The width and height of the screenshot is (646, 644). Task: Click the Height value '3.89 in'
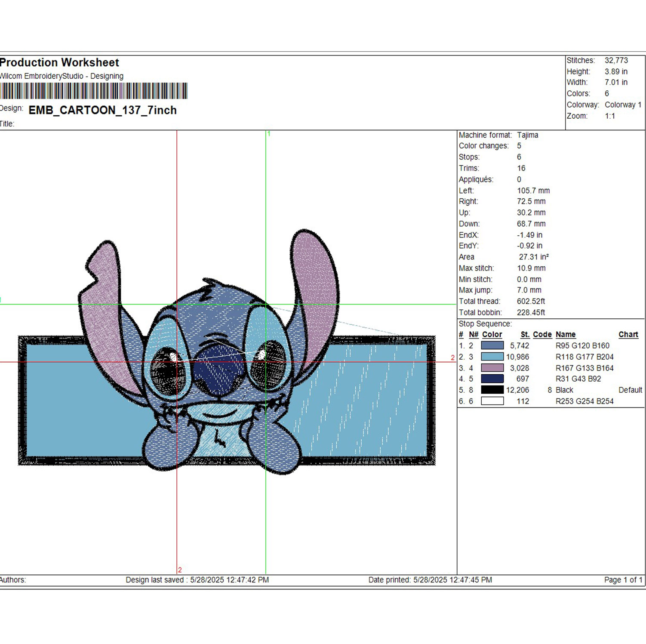click(616, 71)
